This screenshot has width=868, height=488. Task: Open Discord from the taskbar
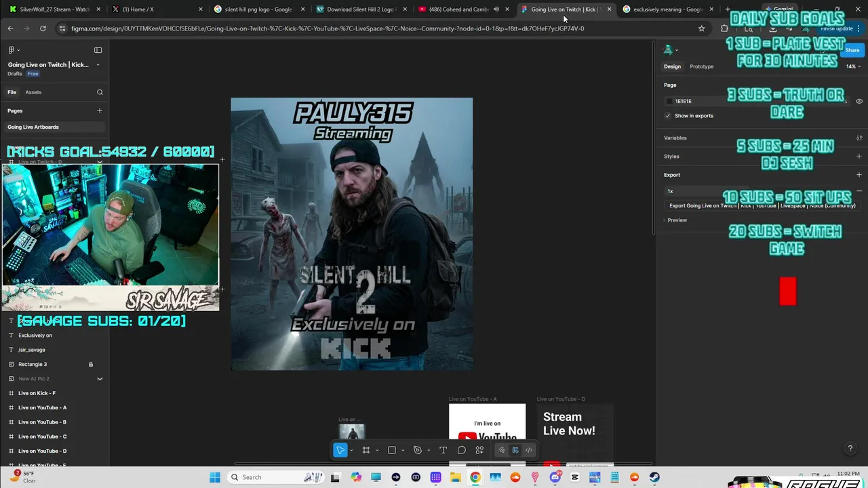[555, 477]
